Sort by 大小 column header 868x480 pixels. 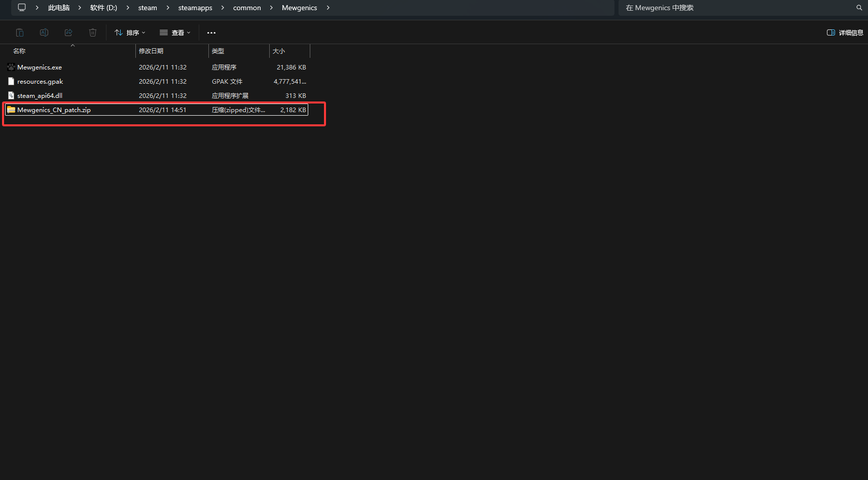[x=279, y=51]
